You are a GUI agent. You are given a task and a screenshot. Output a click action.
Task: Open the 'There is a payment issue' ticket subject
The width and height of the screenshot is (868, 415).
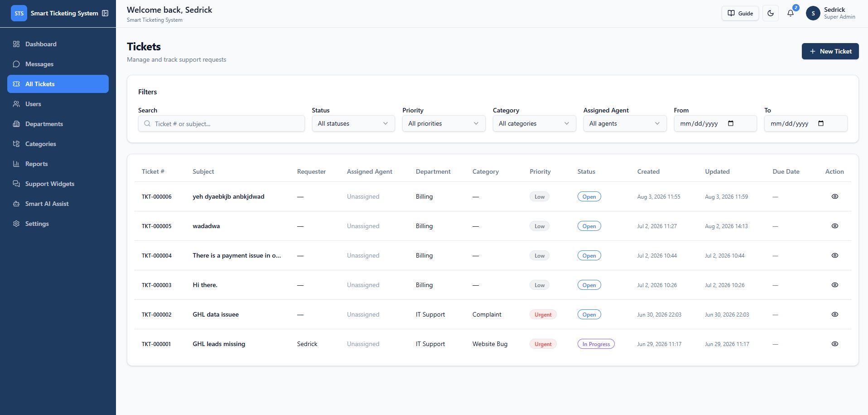click(x=236, y=255)
